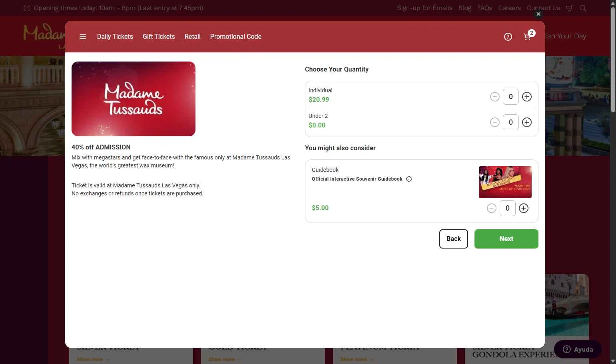This screenshot has height=364, width=616.
Task: Open the modal shopping cart with 2 items
Action: pos(528,36)
